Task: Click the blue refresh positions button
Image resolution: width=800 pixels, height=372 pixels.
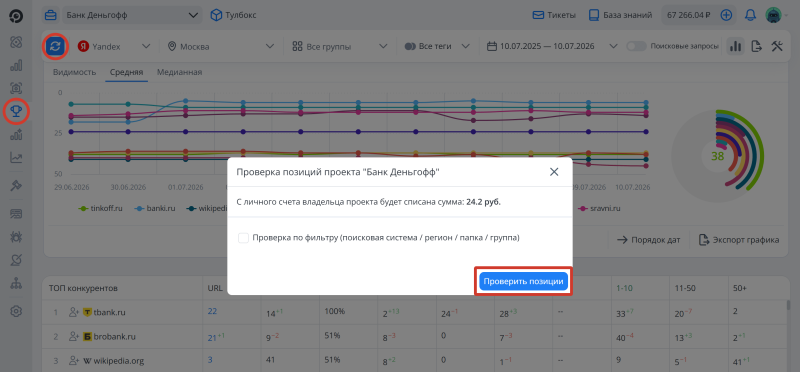Action: point(56,46)
